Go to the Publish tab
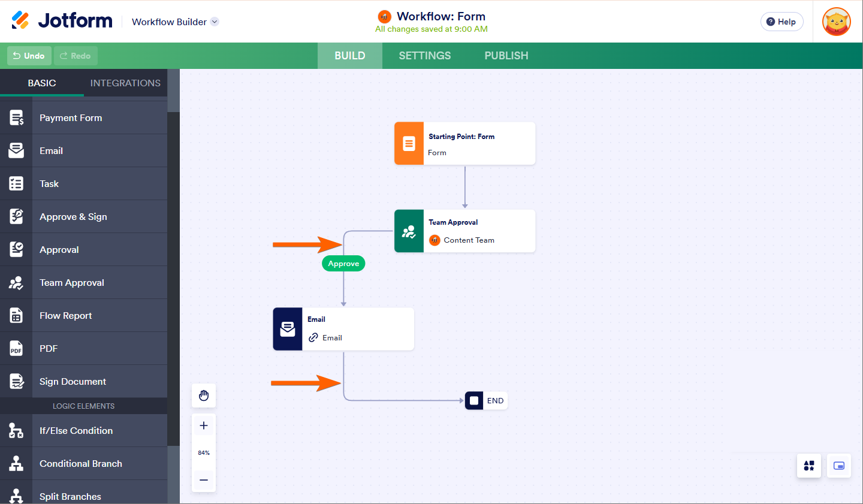The width and height of the screenshot is (863, 504). (x=506, y=56)
